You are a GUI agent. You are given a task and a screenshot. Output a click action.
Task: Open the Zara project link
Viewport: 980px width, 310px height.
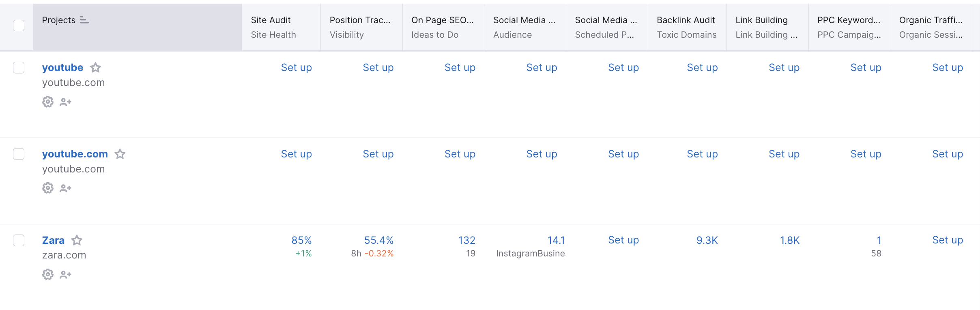click(x=53, y=241)
